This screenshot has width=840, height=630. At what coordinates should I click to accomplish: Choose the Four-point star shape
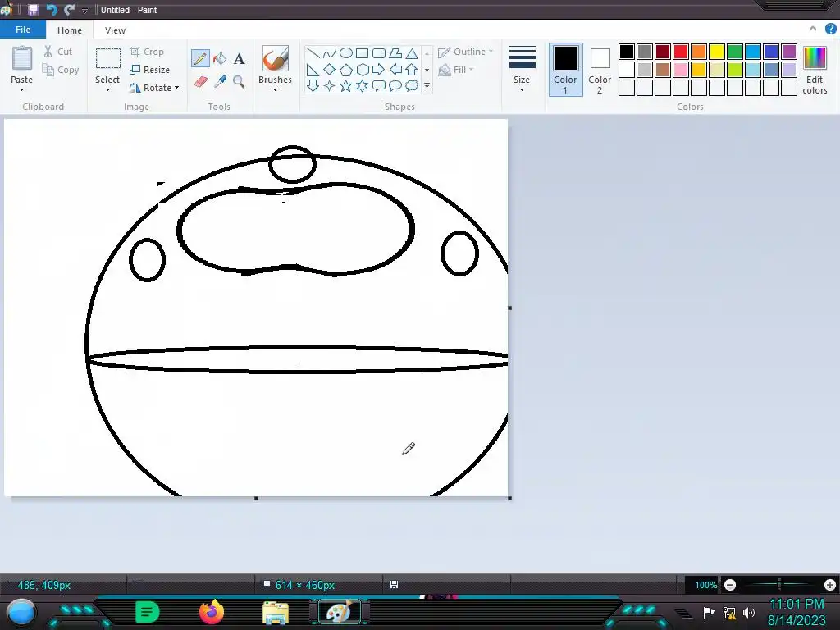point(330,85)
